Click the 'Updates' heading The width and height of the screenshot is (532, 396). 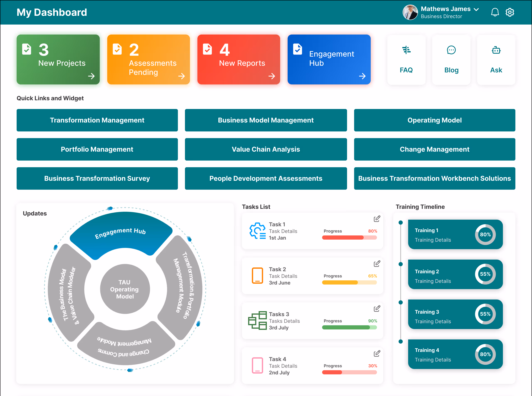[35, 213]
